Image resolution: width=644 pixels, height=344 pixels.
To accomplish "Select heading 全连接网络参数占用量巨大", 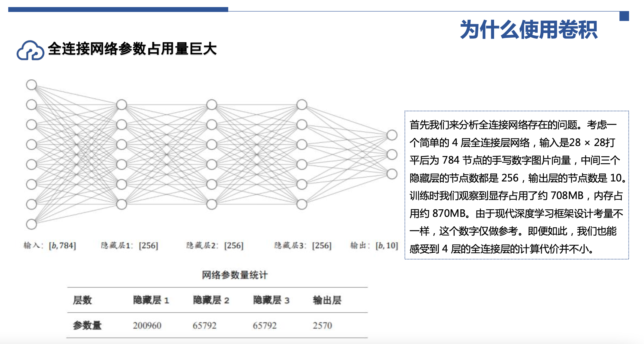I will 132,49.
